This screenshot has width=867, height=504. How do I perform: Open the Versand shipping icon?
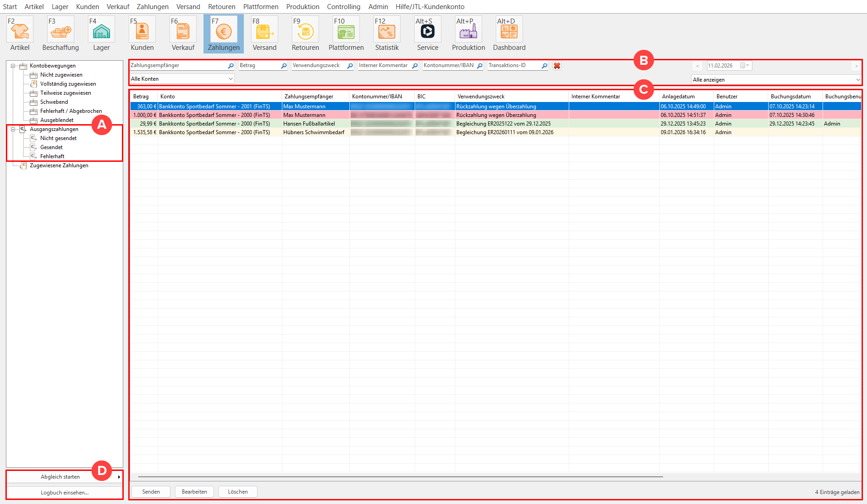[264, 32]
